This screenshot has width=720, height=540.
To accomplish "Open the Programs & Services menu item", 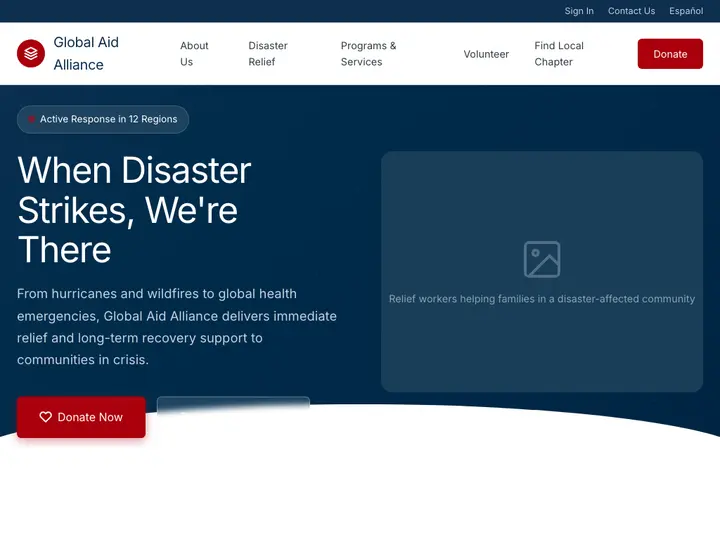I will point(368,54).
